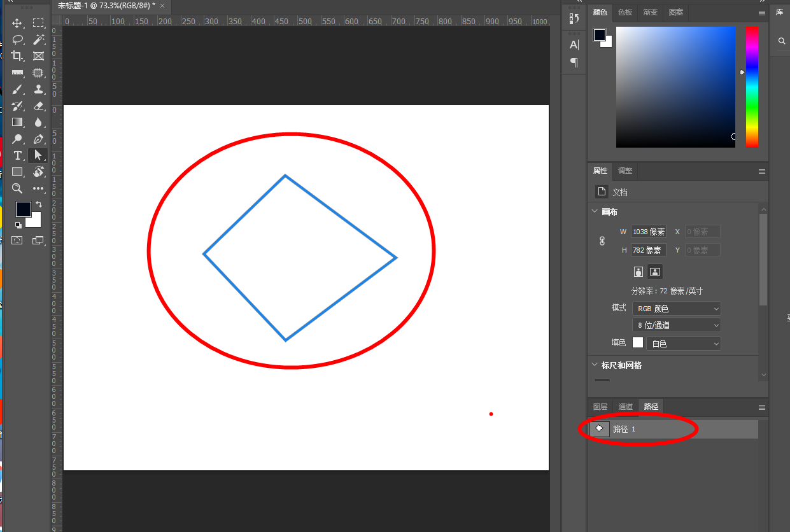Set canvas orientation to landscape
The width and height of the screenshot is (790, 532).
click(x=655, y=272)
